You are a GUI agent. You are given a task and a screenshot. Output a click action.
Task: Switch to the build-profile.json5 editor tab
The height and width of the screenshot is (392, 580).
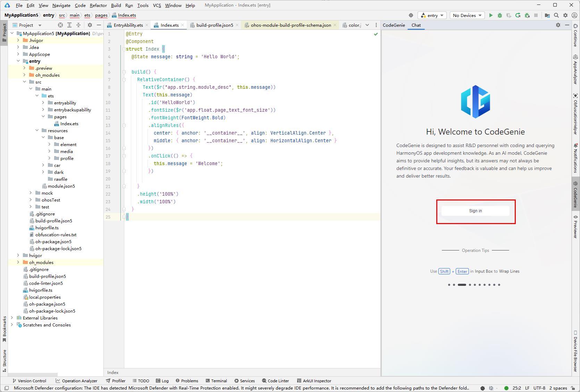[215, 25]
